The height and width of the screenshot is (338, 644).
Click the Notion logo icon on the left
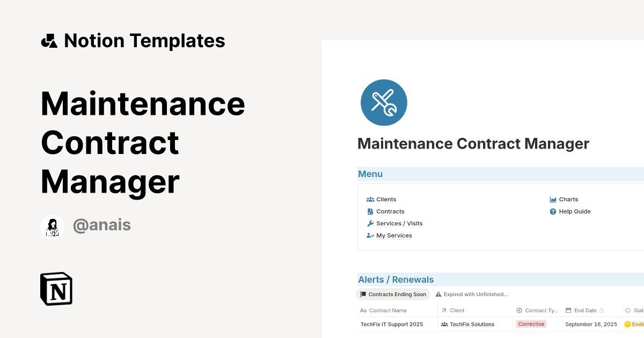[x=56, y=289]
